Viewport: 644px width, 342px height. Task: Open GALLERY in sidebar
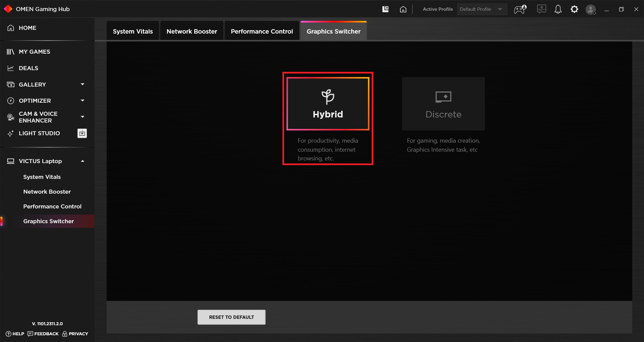(x=32, y=85)
